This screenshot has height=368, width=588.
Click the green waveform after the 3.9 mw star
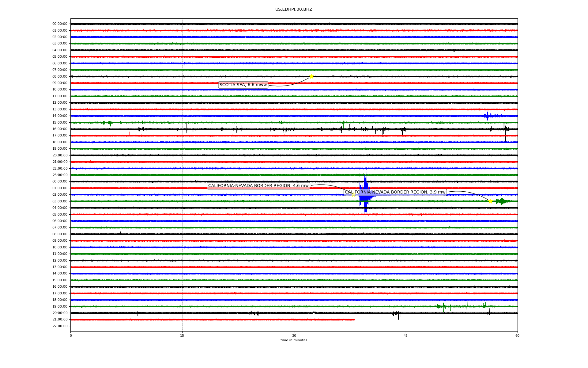tap(502, 201)
